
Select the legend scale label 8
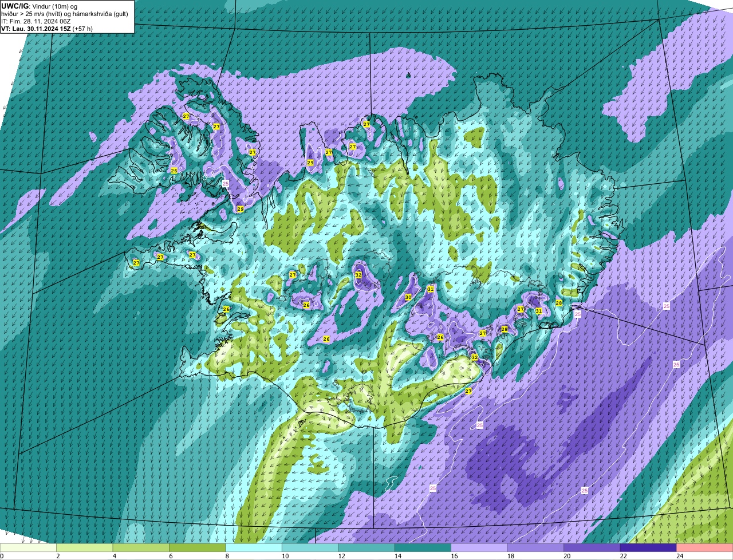[226, 556]
